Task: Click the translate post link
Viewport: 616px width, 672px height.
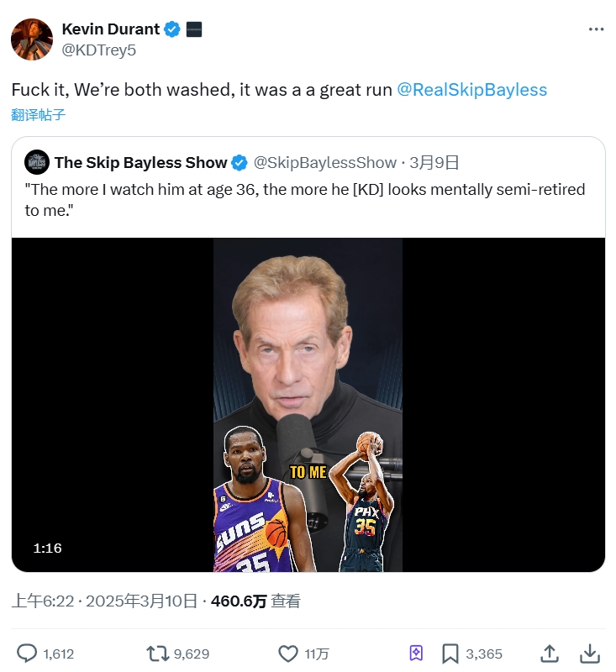Action: [x=39, y=115]
